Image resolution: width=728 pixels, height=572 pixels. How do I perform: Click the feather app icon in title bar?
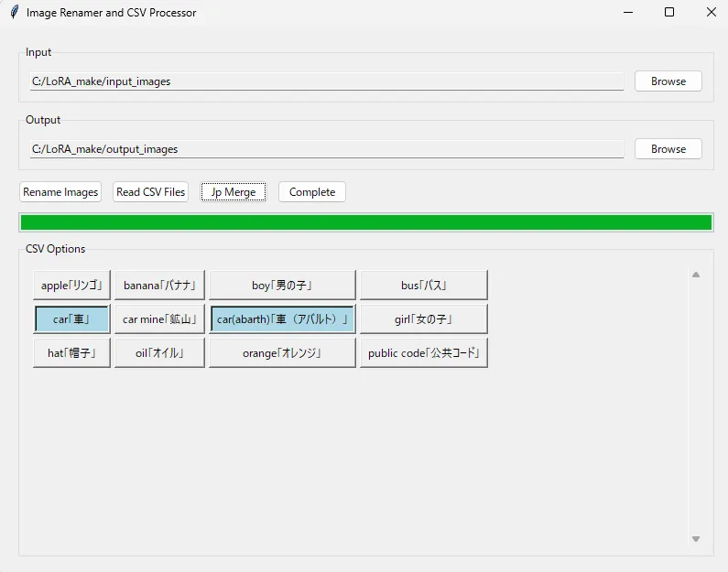click(14, 13)
